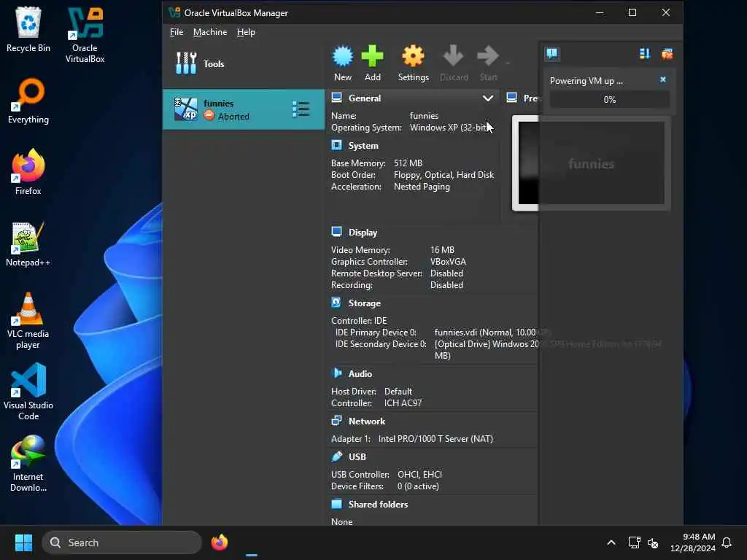
Task: Click the network tray icon
Action: click(634, 542)
